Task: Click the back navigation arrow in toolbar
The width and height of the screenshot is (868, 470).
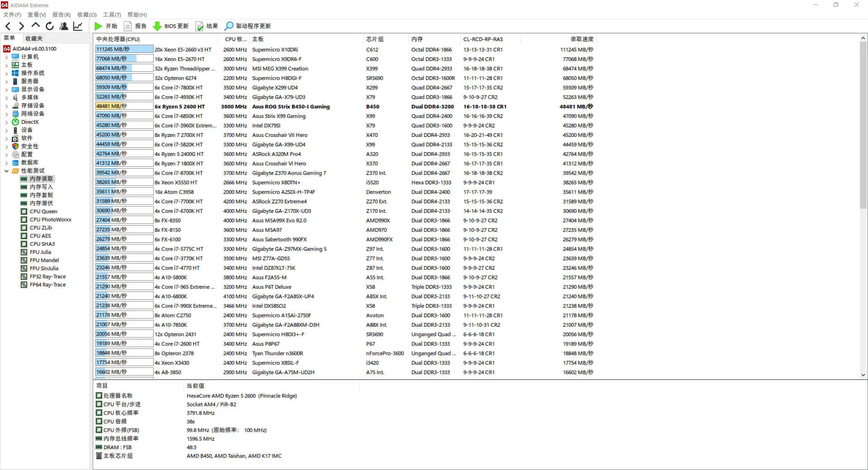Action: tap(8, 26)
